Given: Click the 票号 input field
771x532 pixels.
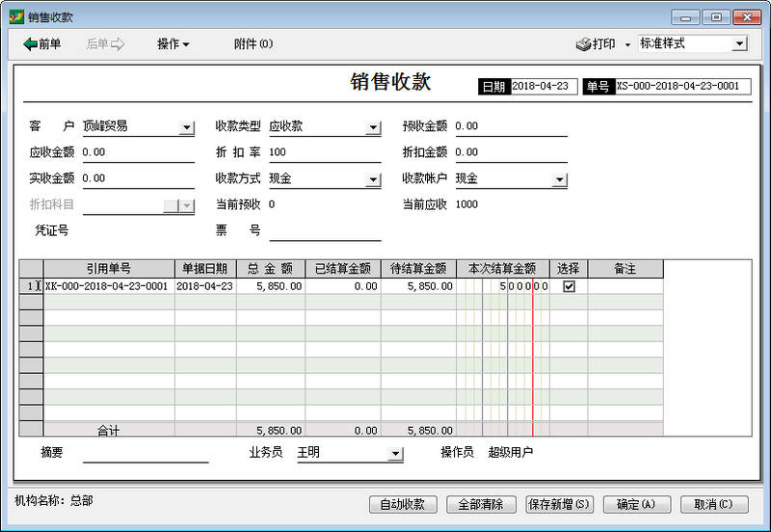Looking at the screenshot, I should click(x=325, y=230).
